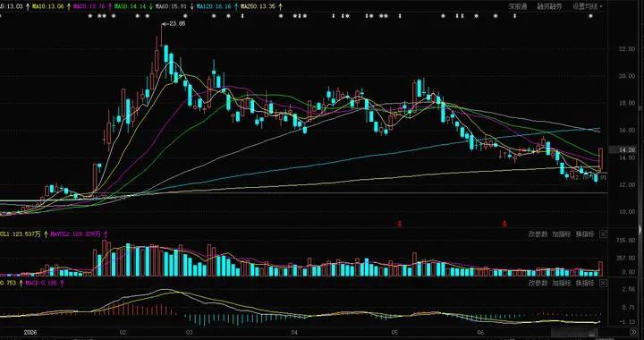Close the volume indicator panel

(603, 234)
